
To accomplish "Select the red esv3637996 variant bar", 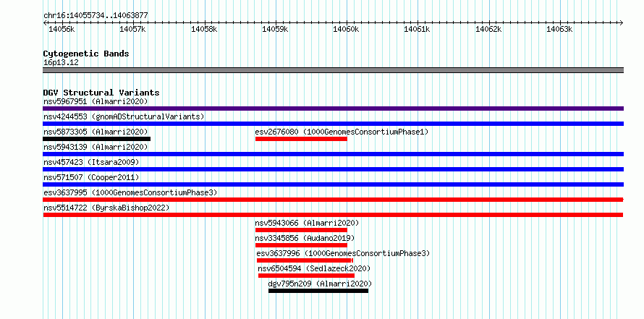I will pyautogui.click(x=305, y=260).
